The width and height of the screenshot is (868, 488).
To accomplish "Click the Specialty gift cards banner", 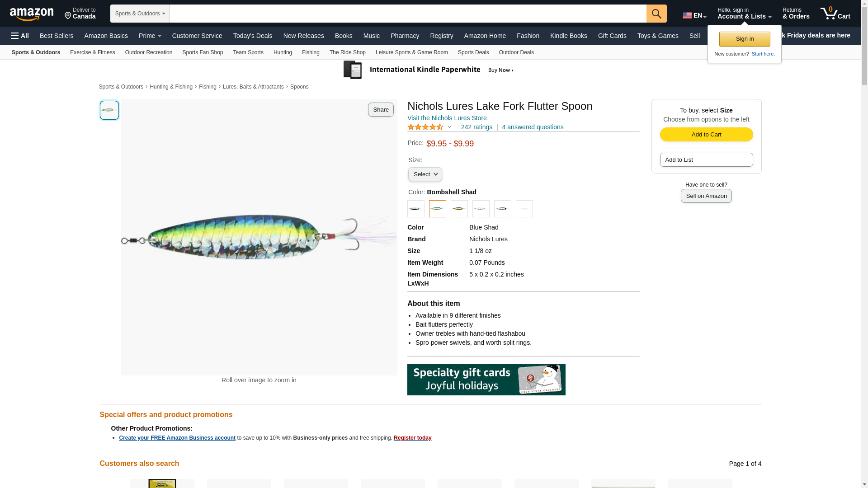I will coord(486,380).
